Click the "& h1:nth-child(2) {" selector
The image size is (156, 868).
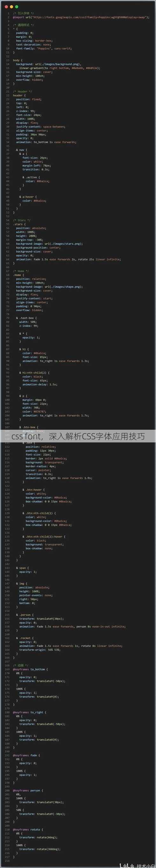coord(34,373)
